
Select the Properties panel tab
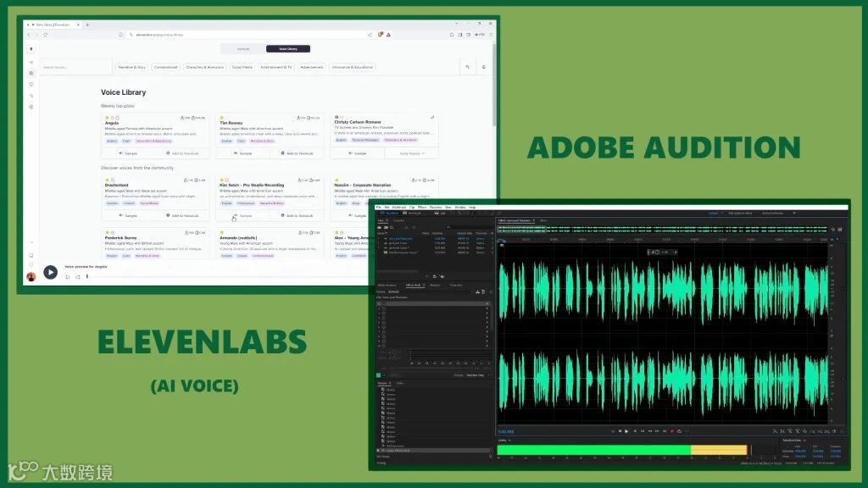pos(456,286)
